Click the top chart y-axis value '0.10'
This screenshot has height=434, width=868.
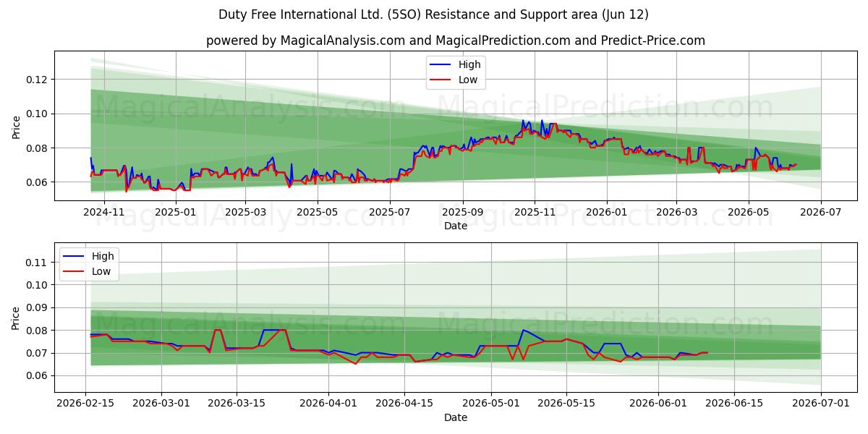37,114
